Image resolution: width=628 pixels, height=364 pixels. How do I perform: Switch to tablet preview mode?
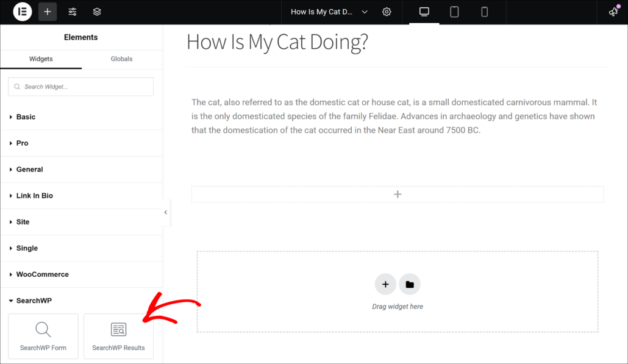point(454,12)
